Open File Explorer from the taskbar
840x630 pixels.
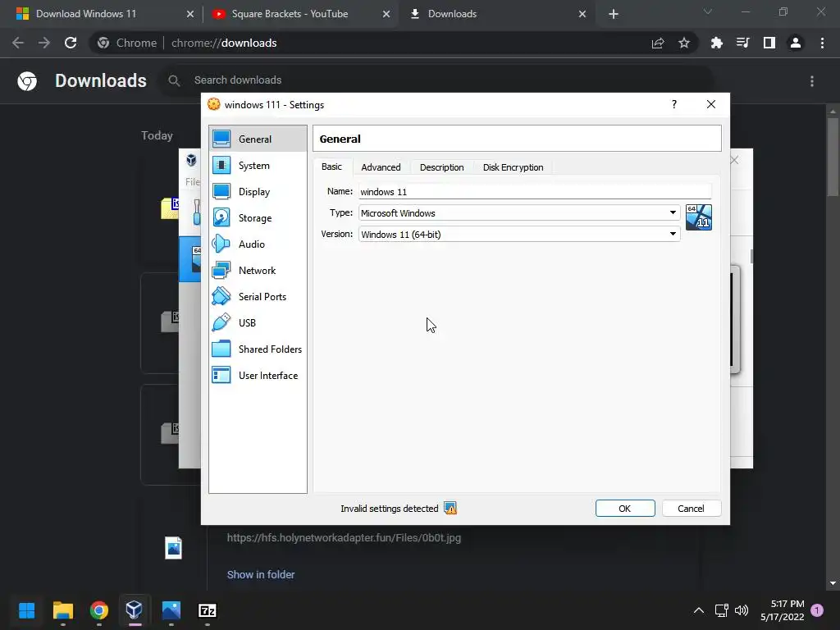click(62, 610)
